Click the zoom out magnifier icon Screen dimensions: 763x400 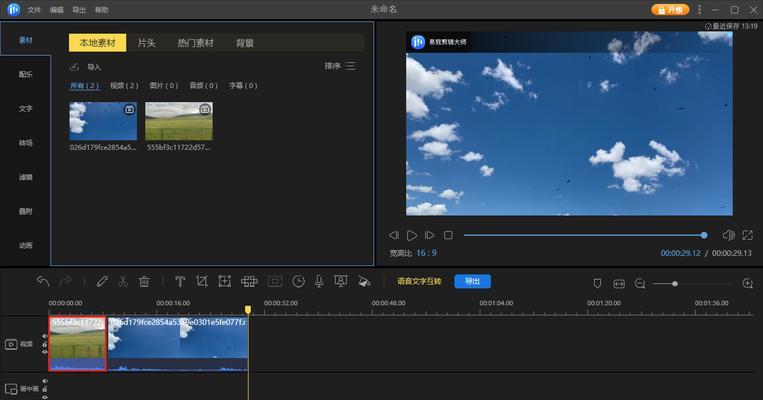point(640,284)
